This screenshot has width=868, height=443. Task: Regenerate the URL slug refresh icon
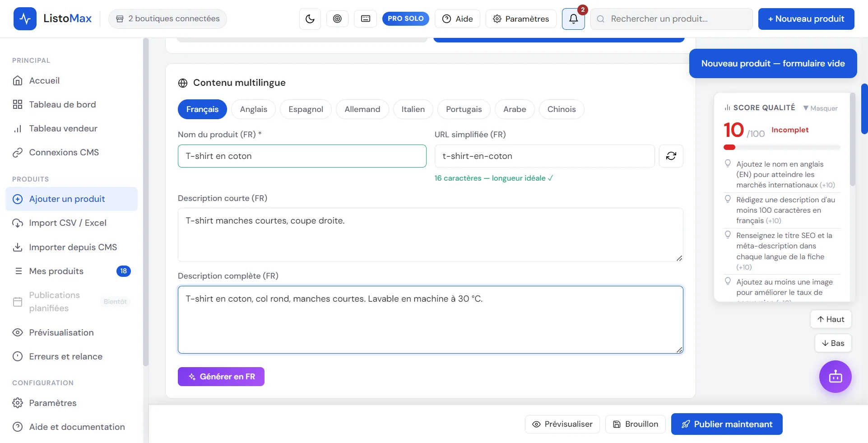pos(671,156)
